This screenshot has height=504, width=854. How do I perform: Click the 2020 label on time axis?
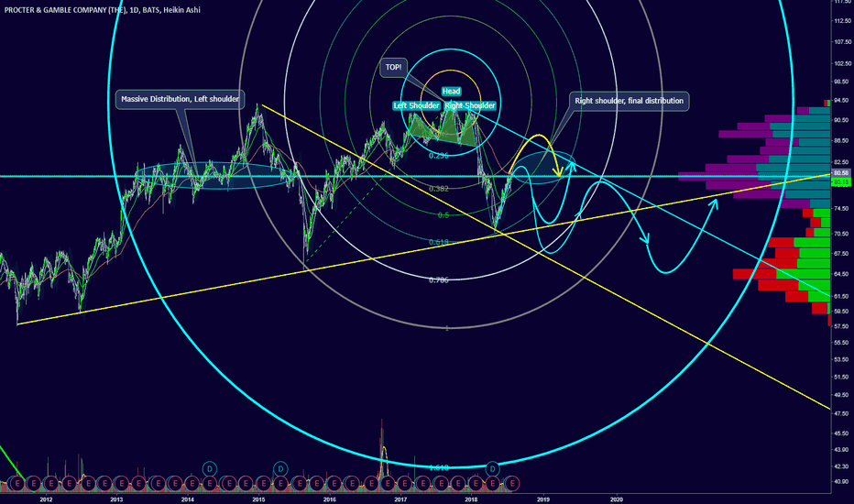617,499
